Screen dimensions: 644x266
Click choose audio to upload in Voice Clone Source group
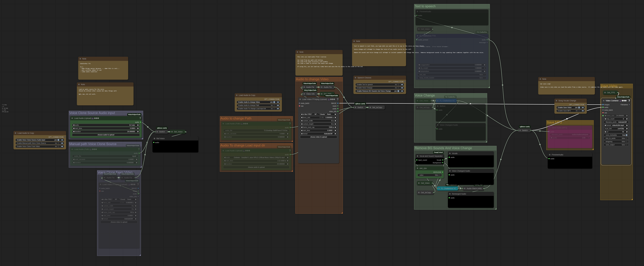pyautogui.click(x=106, y=135)
